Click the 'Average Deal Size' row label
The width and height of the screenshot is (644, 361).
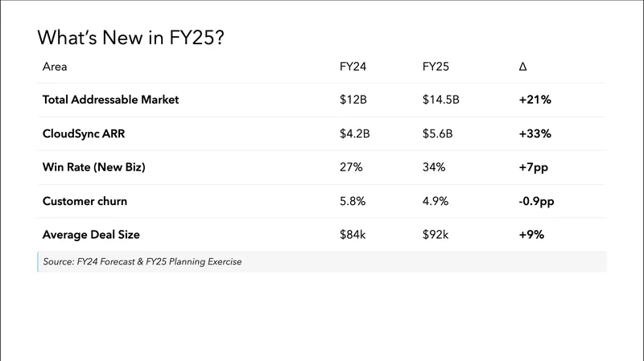click(x=93, y=235)
